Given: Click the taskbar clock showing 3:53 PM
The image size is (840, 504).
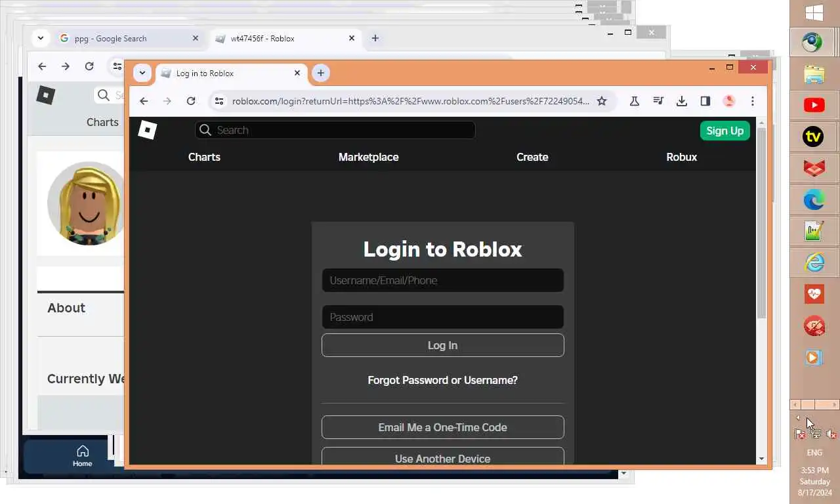Looking at the screenshot, I should [x=814, y=481].
